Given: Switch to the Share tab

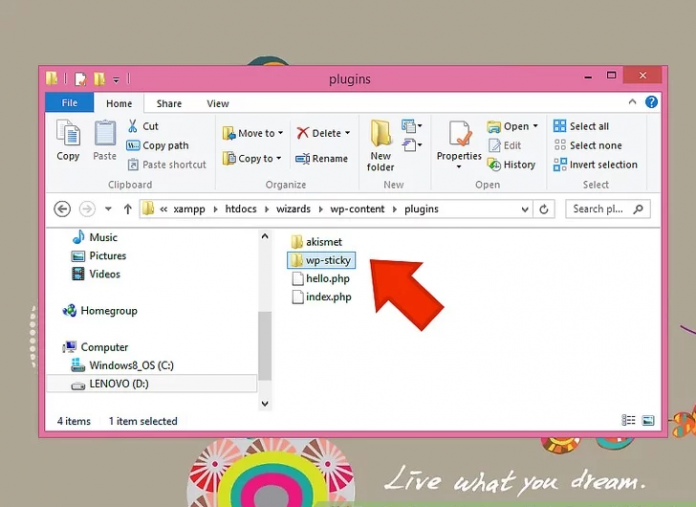Looking at the screenshot, I should click(x=169, y=103).
